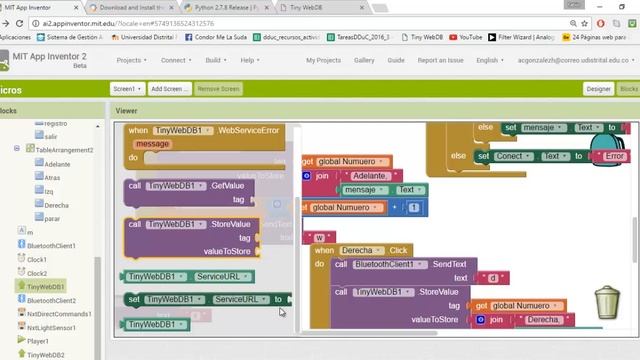Switch to the MIT App Inventor tab
Viewport: 640px width, 360px height.
point(39,7)
